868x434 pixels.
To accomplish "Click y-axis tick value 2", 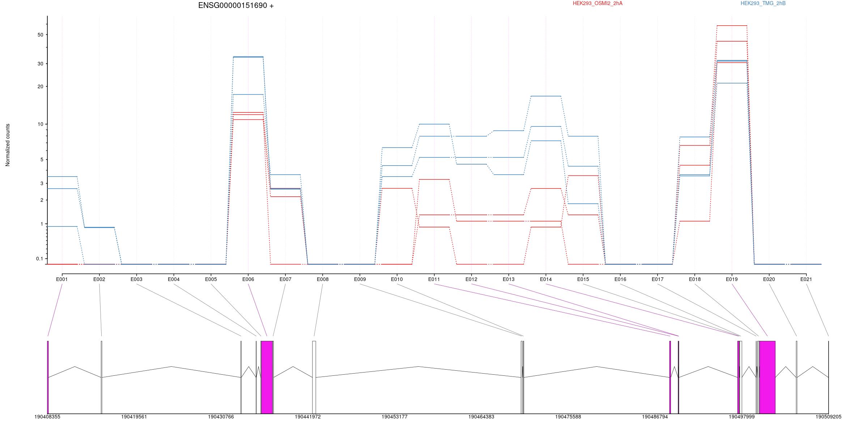I will pyautogui.click(x=42, y=200).
